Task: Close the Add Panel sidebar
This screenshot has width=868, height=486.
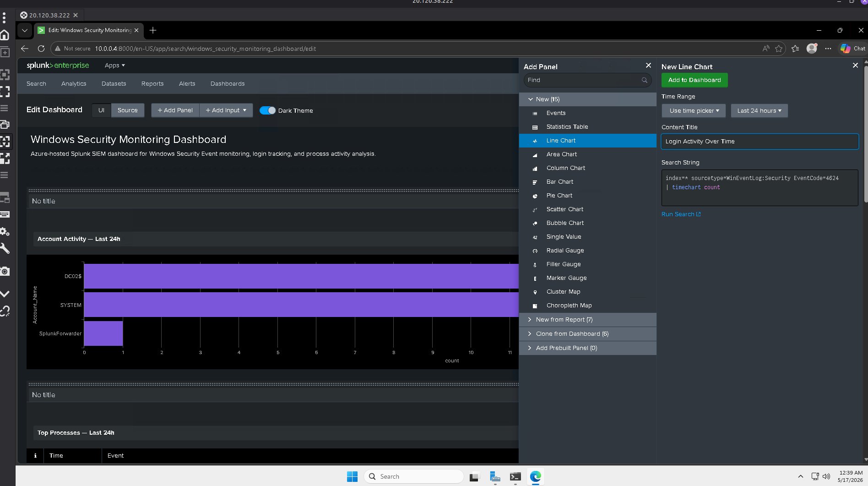Action: (648, 66)
